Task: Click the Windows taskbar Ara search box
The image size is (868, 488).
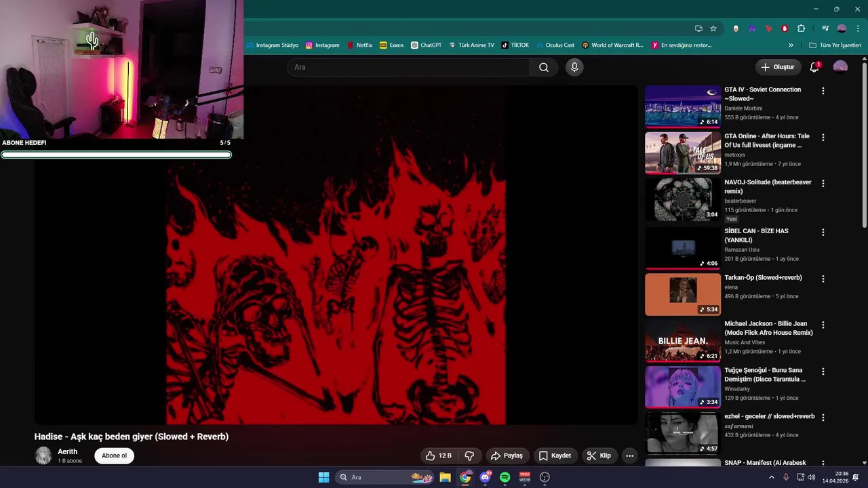Action: pyautogui.click(x=385, y=477)
